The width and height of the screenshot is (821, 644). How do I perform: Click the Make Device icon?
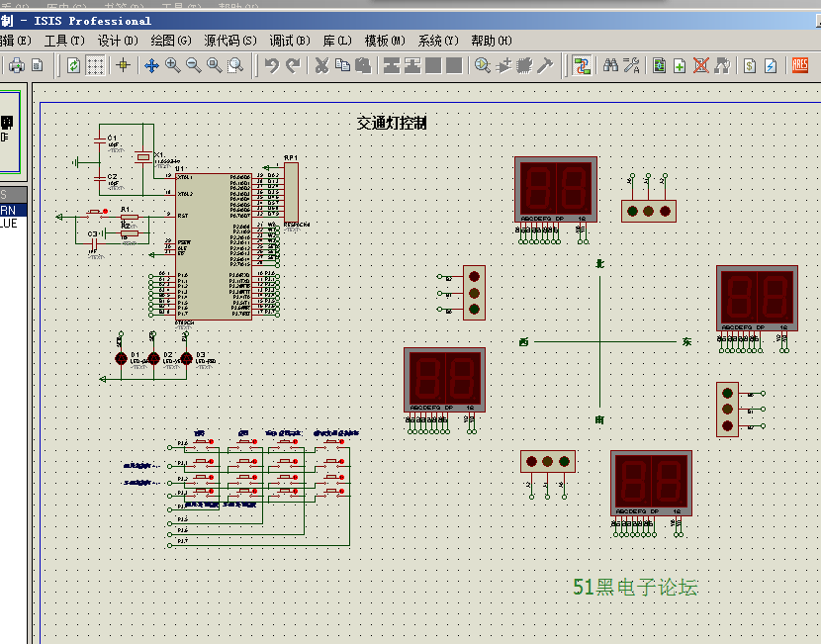click(x=503, y=65)
